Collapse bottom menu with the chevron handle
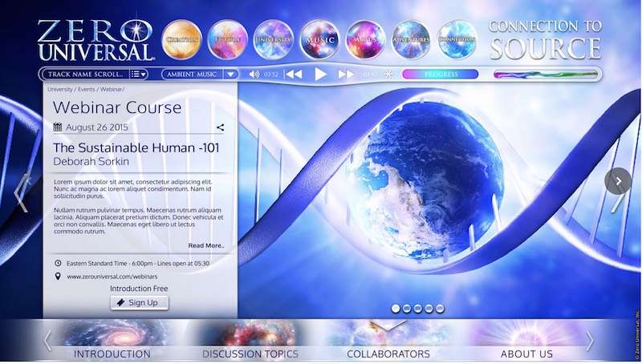The image size is (642, 364). [x=388, y=325]
